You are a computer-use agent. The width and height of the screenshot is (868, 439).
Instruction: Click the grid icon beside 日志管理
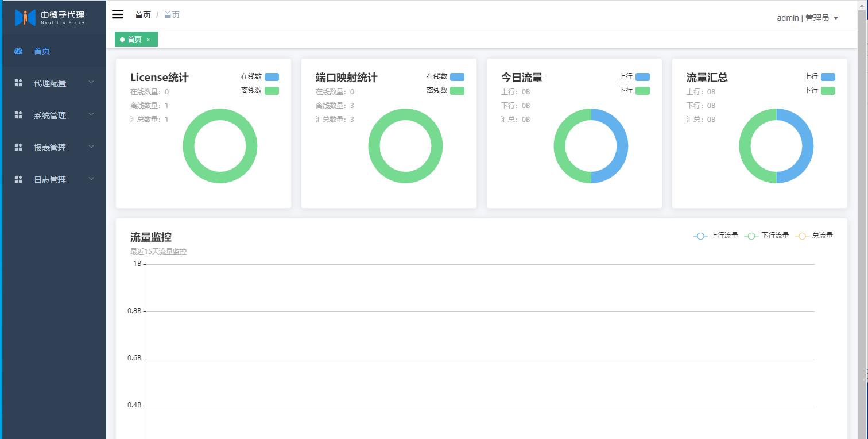(x=18, y=180)
